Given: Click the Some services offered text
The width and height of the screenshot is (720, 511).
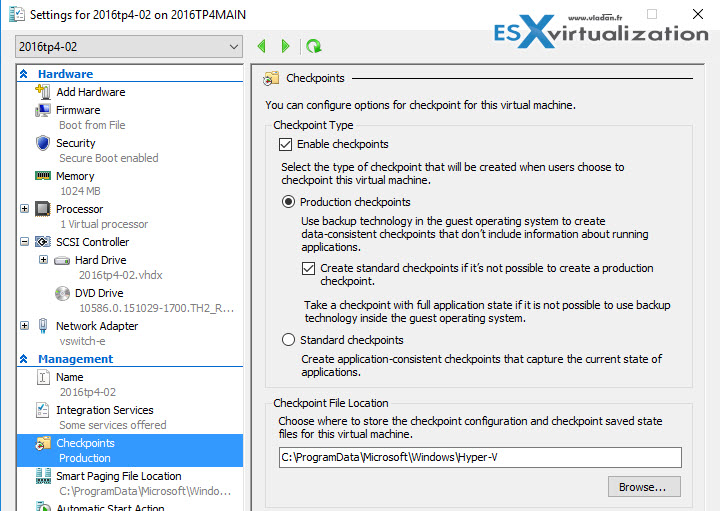Looking at the screenshot, I should click(113, 425).
